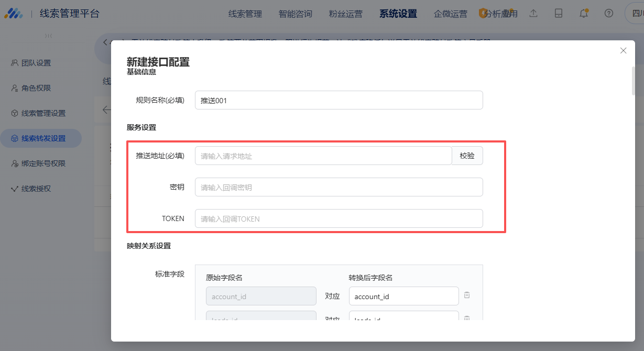644x351 pixels.
Task: Go to 线索管理设置 in sidebar
Action: 43,113
